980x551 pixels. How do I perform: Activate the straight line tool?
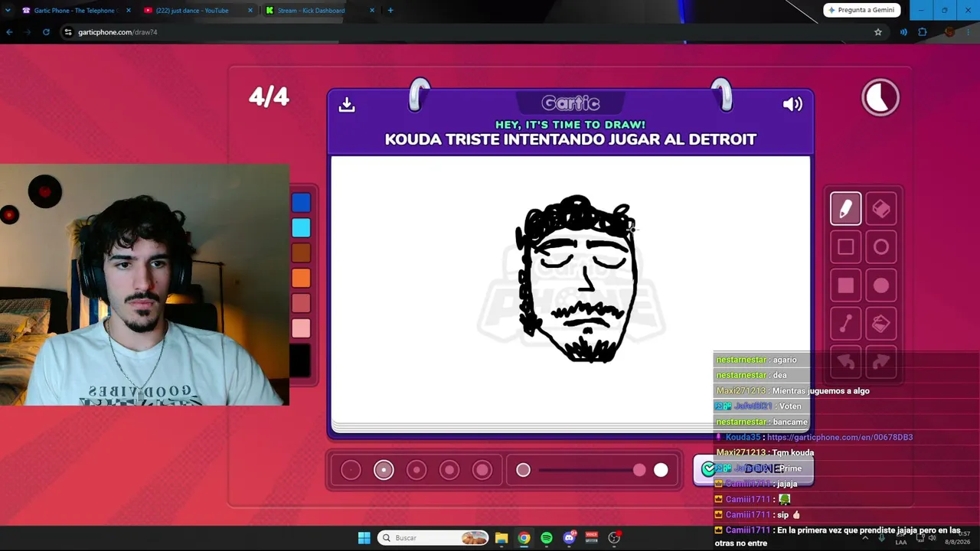(x=846, y=324)
